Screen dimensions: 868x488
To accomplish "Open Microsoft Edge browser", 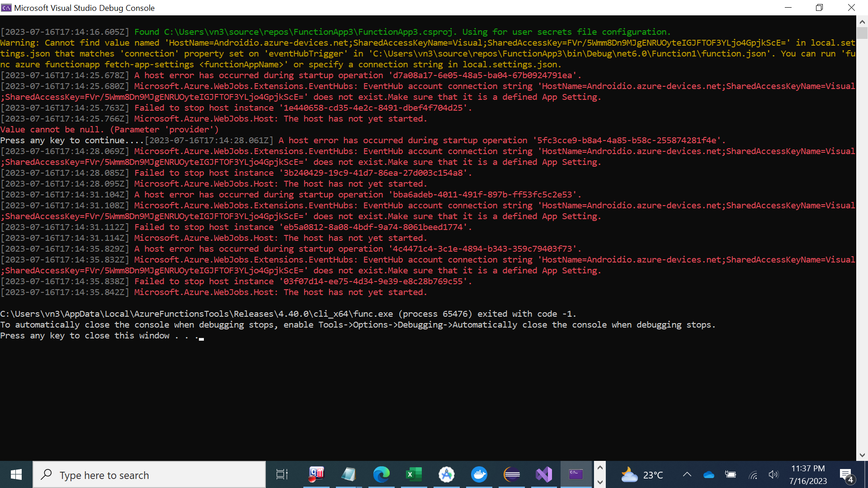I will [382, 474].
